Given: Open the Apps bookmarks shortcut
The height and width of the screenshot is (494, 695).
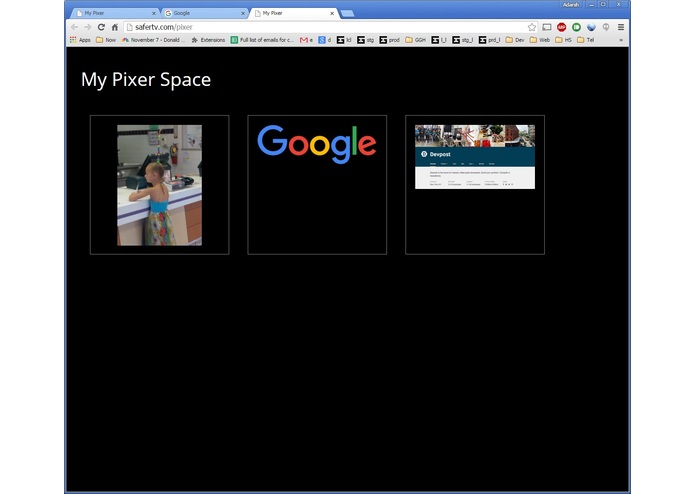Looking at the screenshot, I should pyautogui.click(x=80, y=40).
